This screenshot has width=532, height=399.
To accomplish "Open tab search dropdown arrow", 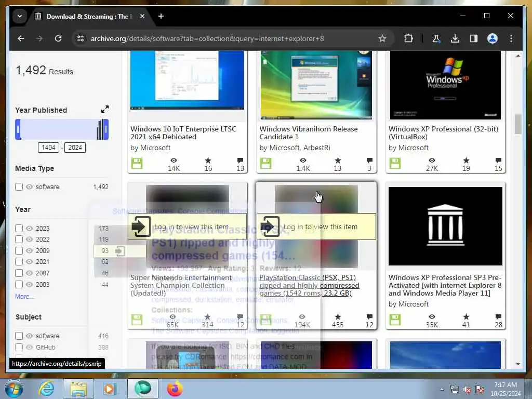I will tap(20, 16).
